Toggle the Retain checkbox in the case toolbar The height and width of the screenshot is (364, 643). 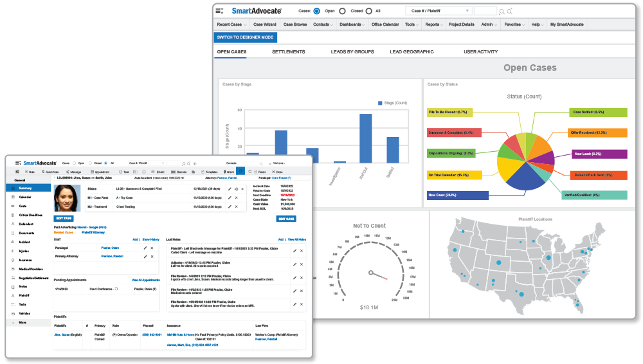(255, 172)
